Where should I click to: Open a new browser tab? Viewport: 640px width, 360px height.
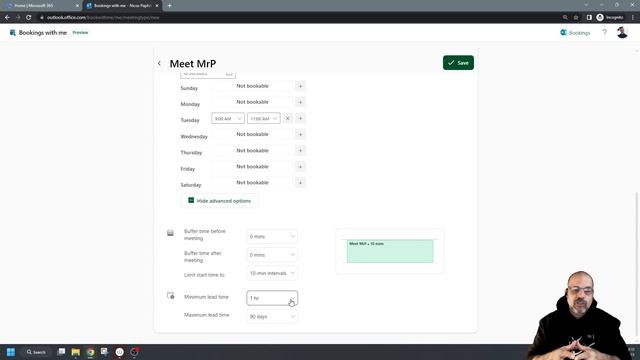click(x=169, y=6)
